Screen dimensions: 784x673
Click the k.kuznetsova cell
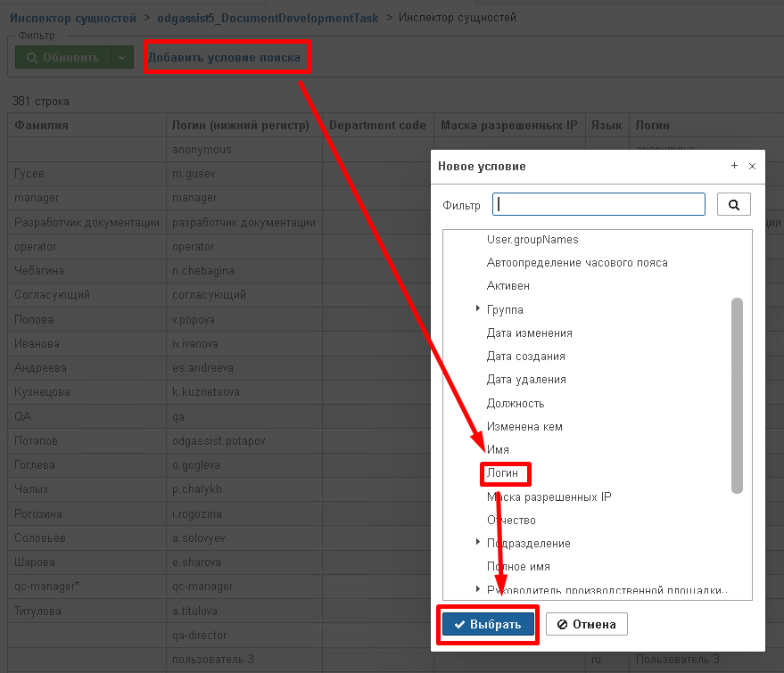pyautogui.click(x=244, y=391)
